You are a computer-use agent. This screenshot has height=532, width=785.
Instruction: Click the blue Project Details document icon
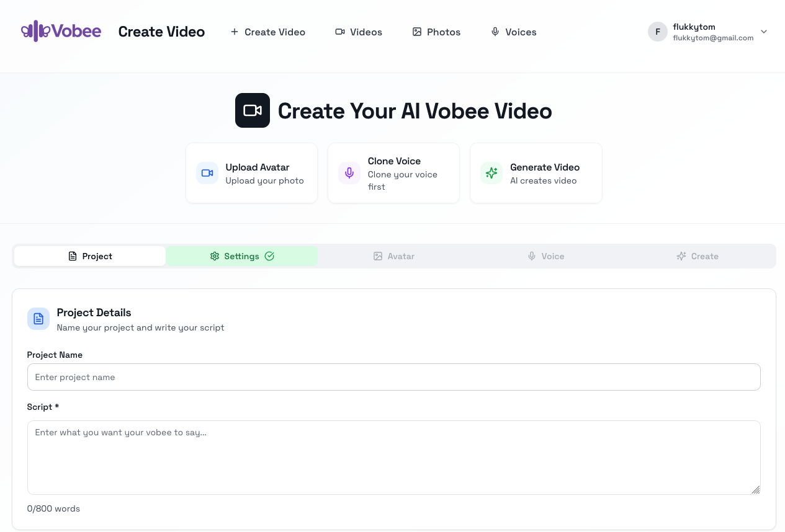[x=38, y=319]
